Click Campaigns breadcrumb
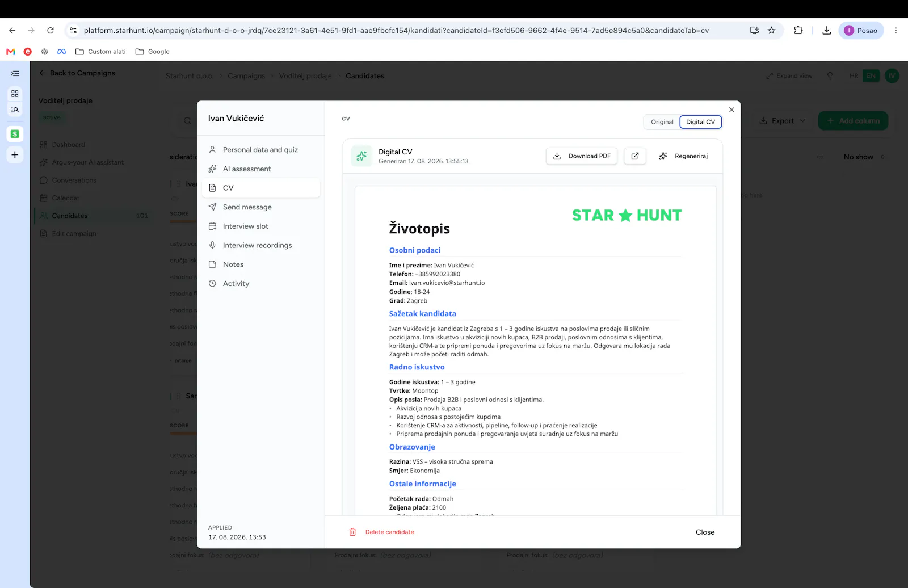The width and height of the screenshot is (908, 588). click(246, 76)
